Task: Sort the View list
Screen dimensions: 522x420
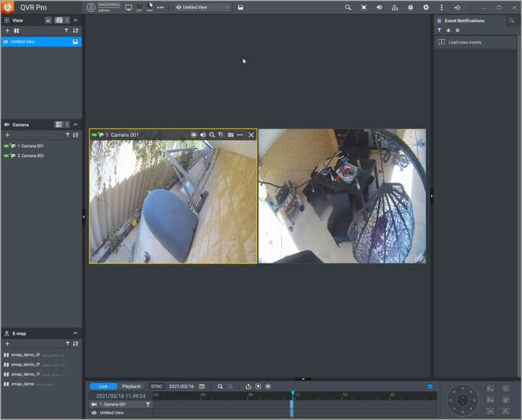Action: point(76,31)
